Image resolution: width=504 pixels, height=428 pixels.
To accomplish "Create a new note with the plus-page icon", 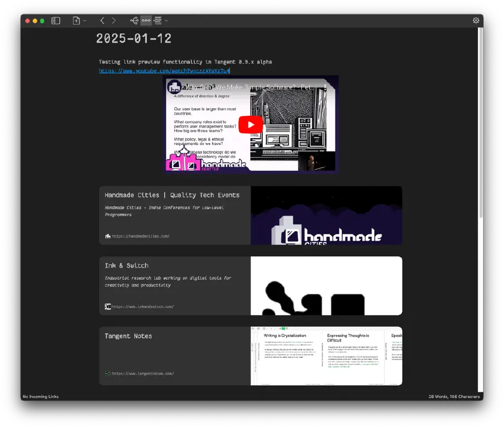I will click(x=76, y=21).
